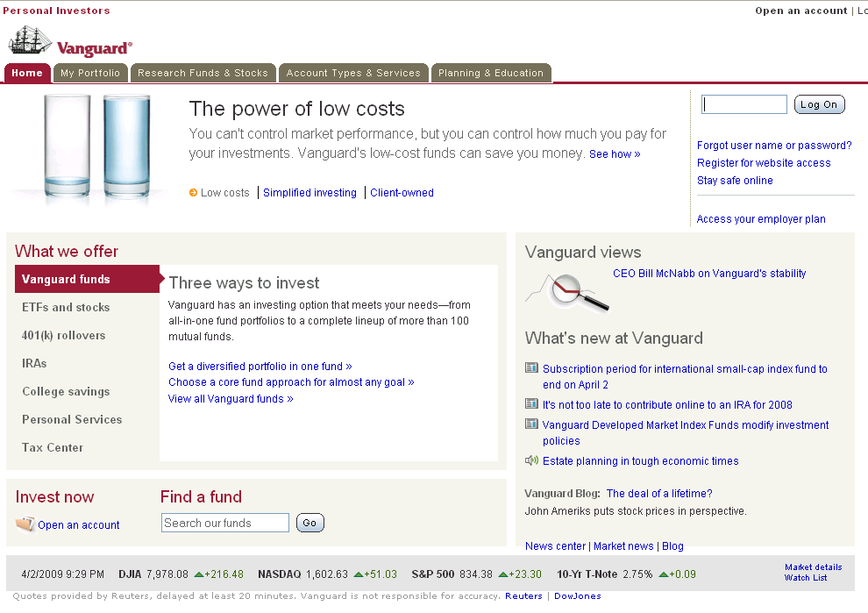Click Access your employer plan
Screen dimensions: 868x613
coord(761,219)
